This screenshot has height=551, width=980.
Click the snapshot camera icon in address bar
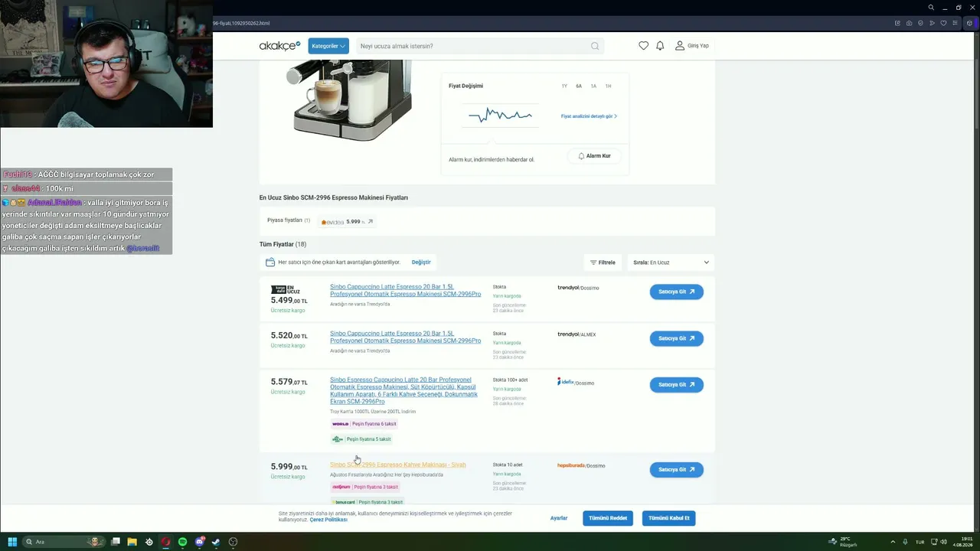click(x=909, y=23)
